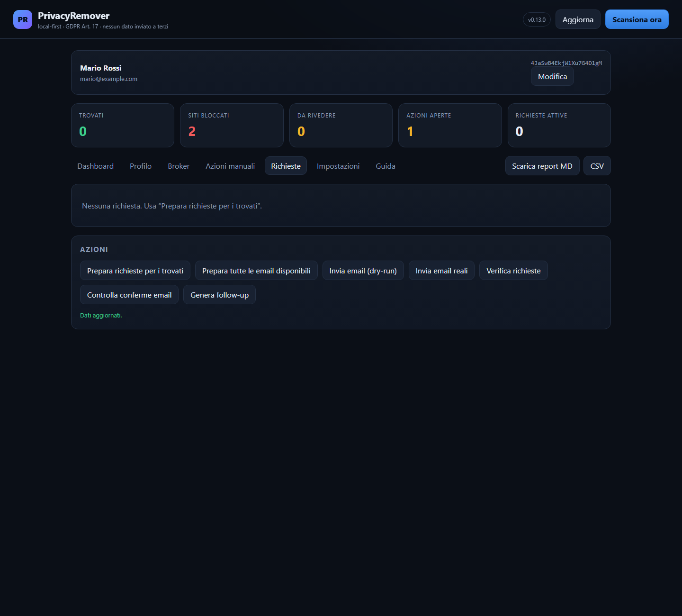
Task: Click the AZIONI section heading
Action: [94, 250]
